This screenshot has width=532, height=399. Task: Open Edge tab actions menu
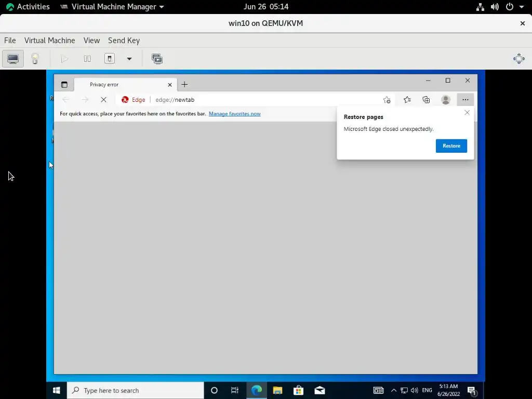tap(64, 85)
